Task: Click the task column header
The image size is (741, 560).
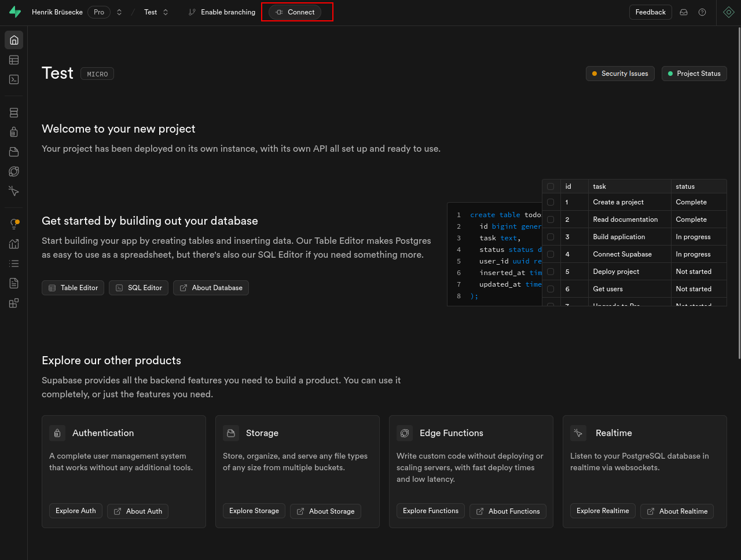Action: coord(630,186)
